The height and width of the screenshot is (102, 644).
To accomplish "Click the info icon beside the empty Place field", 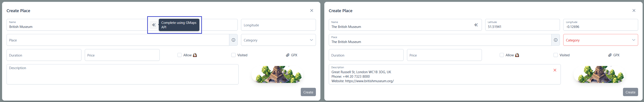I will click(x=233, y=40).
